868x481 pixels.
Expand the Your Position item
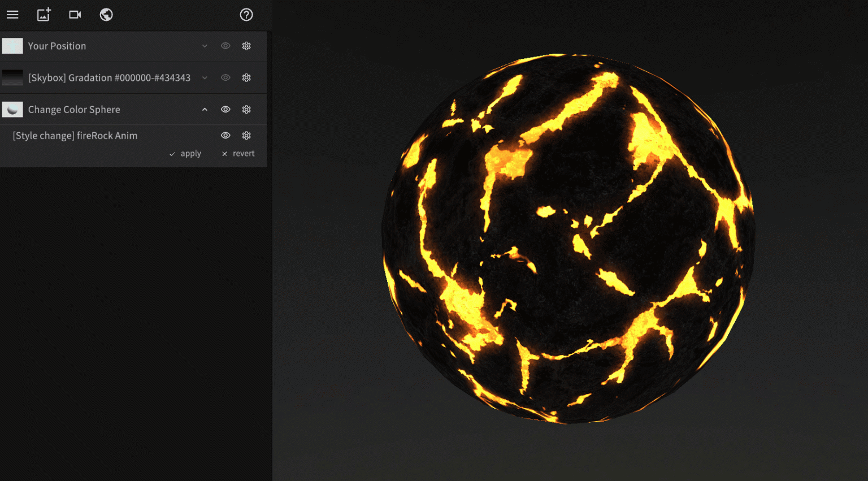tap(205, 46)
